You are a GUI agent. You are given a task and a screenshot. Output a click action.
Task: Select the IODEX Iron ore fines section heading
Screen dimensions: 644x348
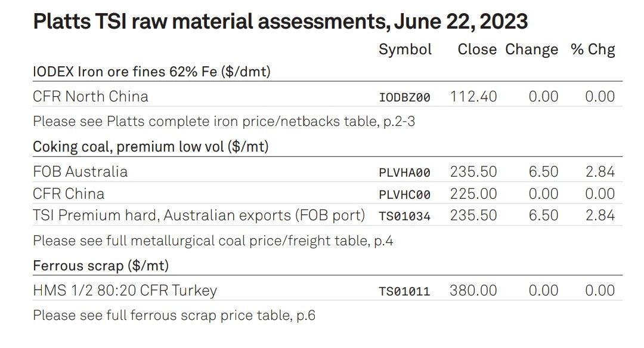[151, 72]
